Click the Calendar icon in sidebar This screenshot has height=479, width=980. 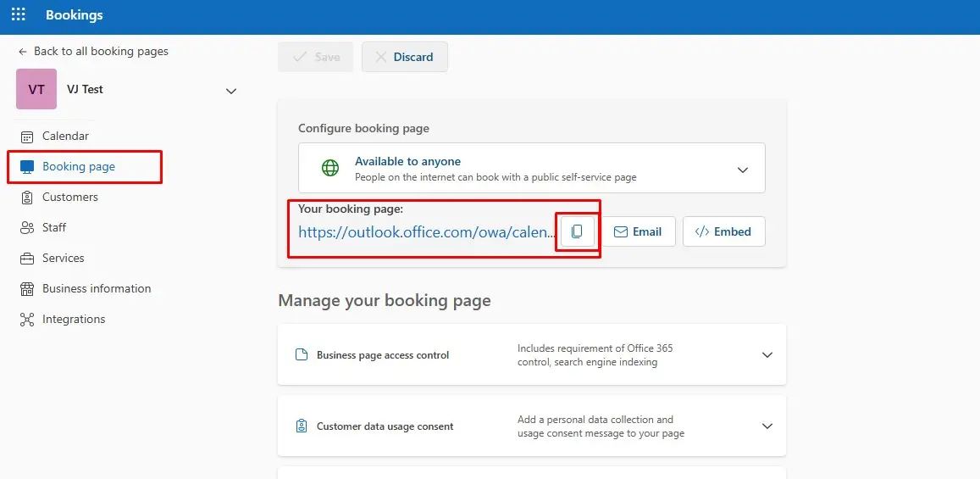[27, 136]
